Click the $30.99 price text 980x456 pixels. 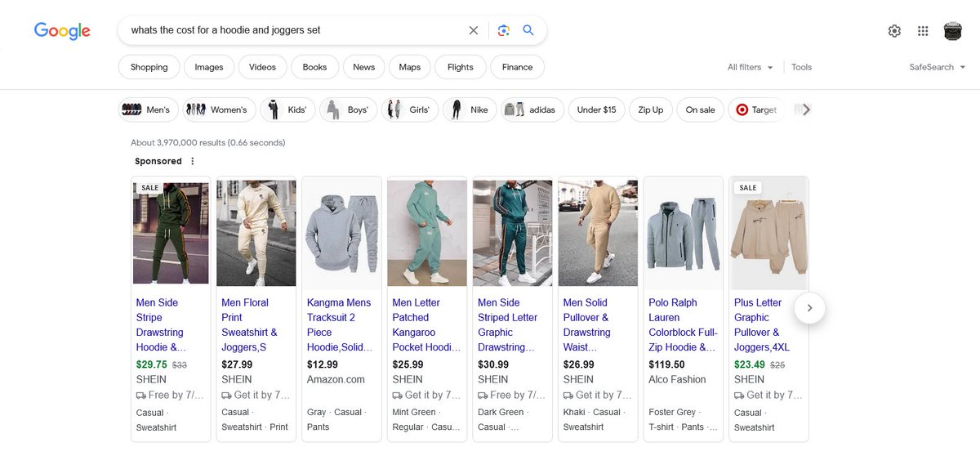(493, 364)
